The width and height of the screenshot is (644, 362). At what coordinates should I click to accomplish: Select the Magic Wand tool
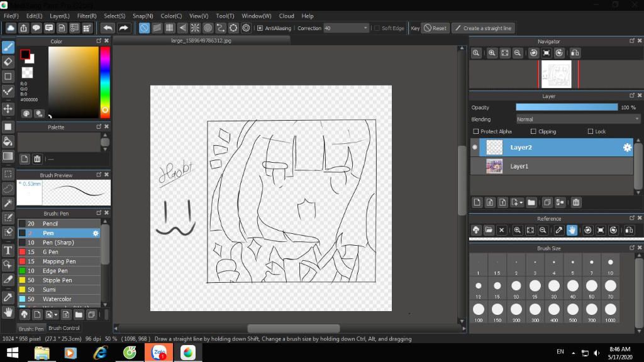click(x=8, y=203)
